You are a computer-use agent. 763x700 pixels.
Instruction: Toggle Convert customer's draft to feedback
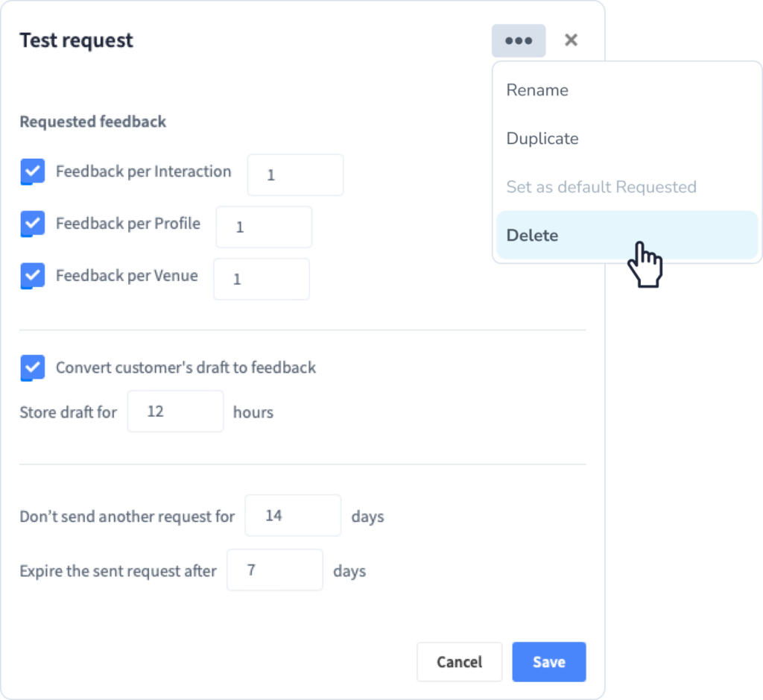point(33,368)
